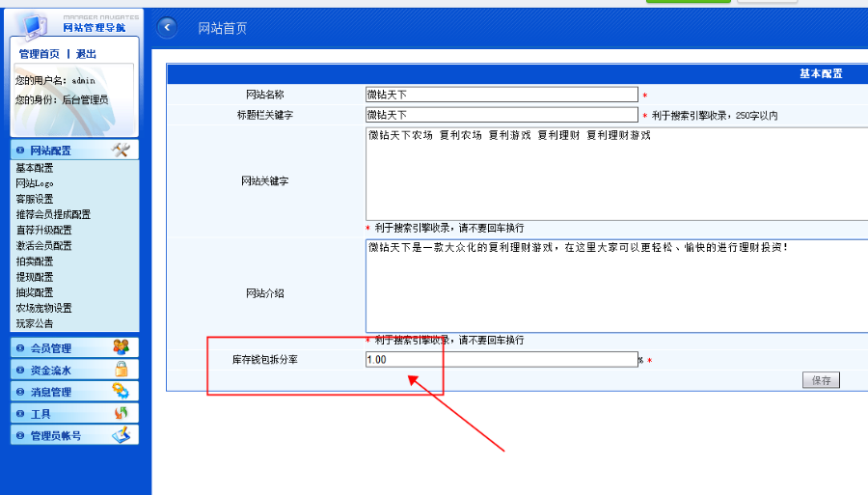This screenshot has width=868, height=495.
Task: Go to 管理首页 link
Action: [40, 54]
